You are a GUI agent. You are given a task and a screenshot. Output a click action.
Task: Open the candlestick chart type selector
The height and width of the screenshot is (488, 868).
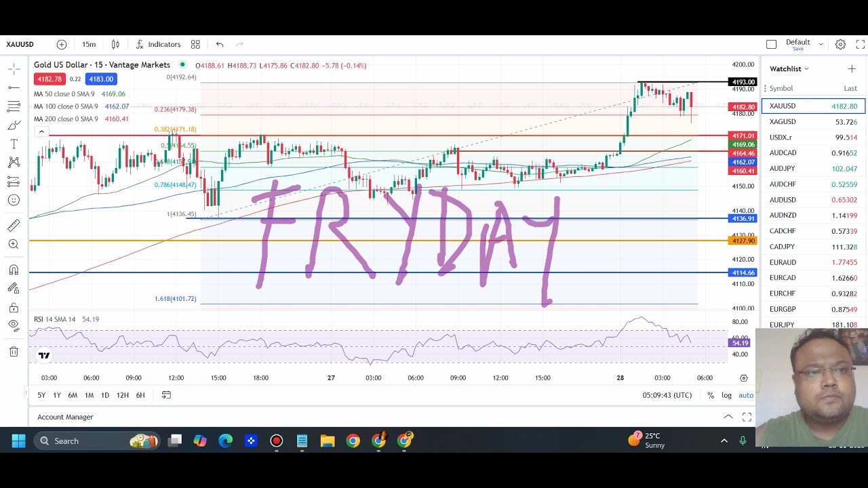[115, 44]
